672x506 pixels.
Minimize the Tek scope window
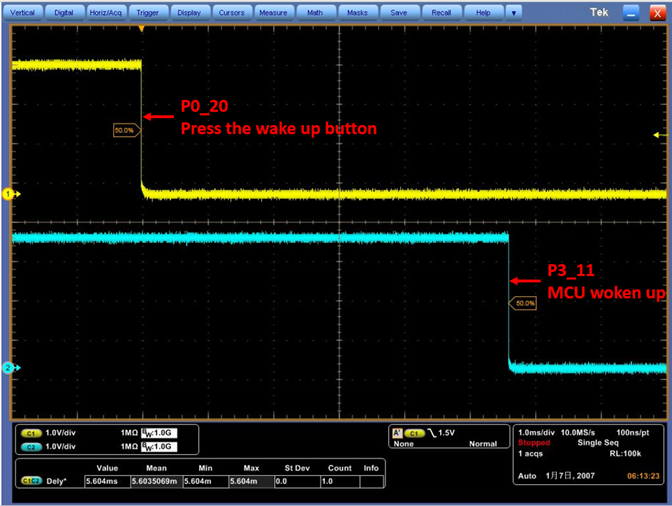click(x=631, y=13)
